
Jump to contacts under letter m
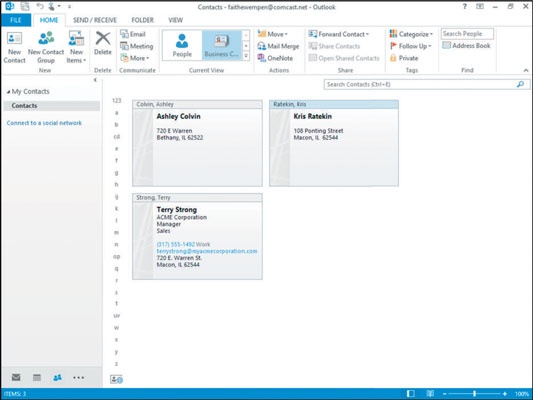[x=117, y=232]
